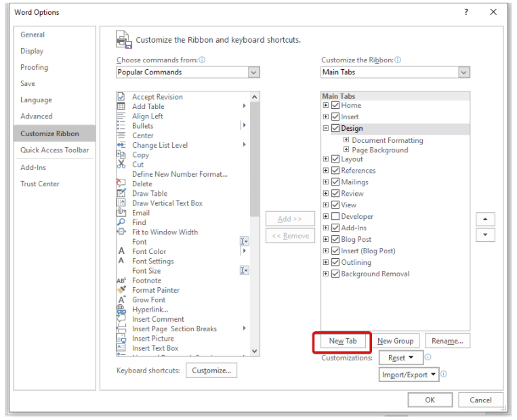The image size is (517, 420).
Task: Expand the View tab node
Action: coord(326,205)
